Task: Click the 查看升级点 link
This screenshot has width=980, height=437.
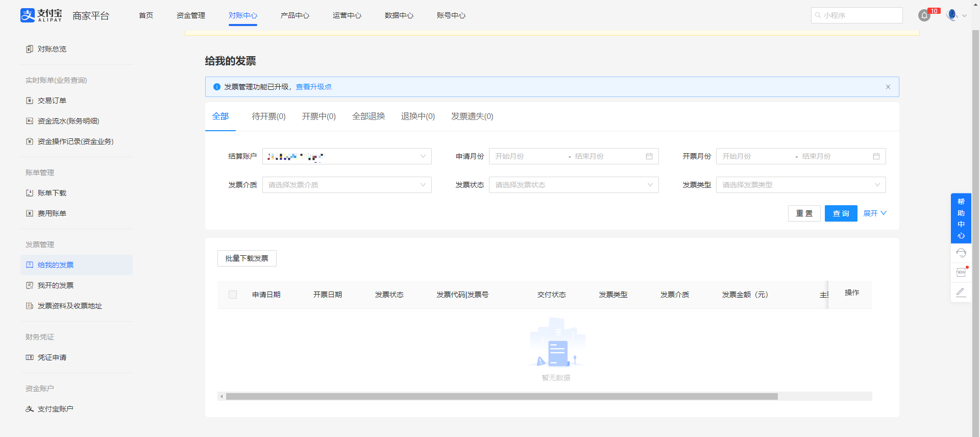Action: tap(313, 87)
